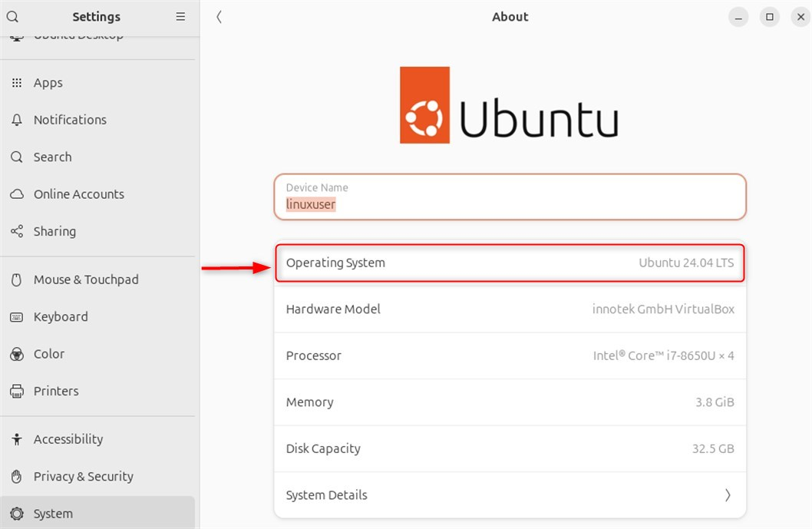Open the Online Accounts cloud icon

click(17, 194)
